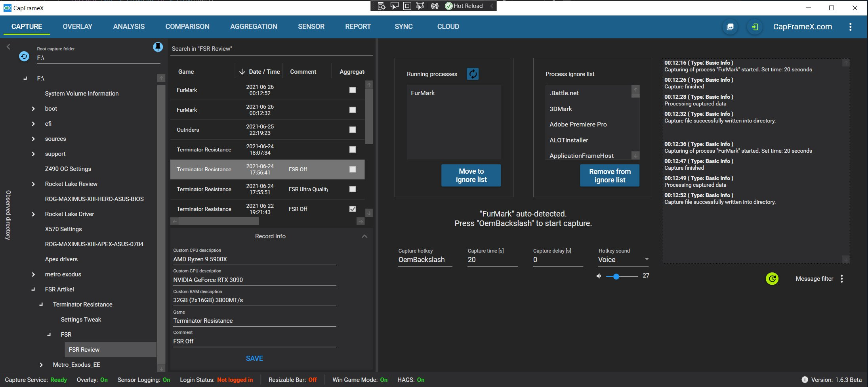Collapse the Record Info section
The image size is (868, 387).
point(364,236)
